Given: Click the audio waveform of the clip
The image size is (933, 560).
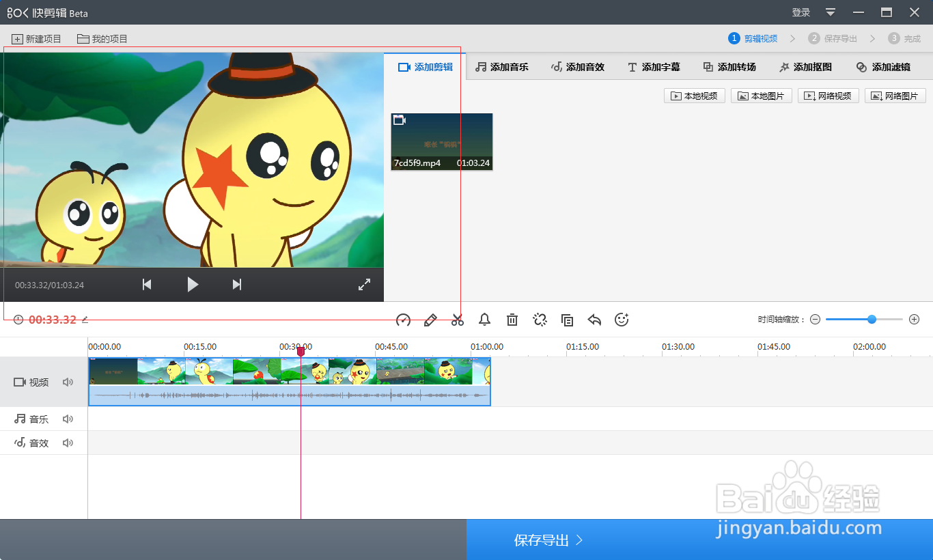Looking at the screenshot, I should coord(290,395).
